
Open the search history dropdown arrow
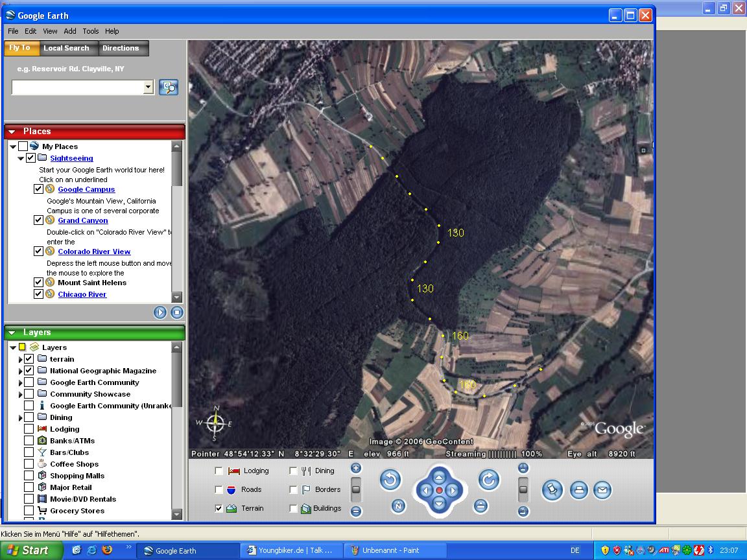(148, 87)
